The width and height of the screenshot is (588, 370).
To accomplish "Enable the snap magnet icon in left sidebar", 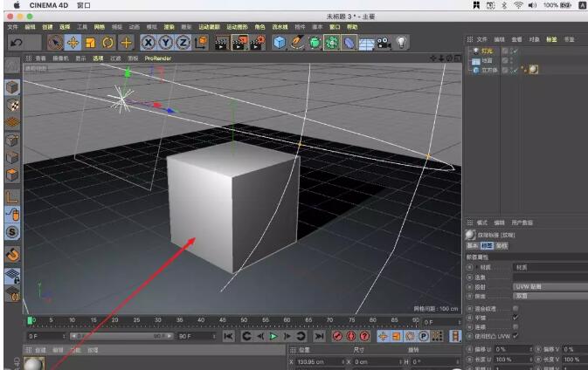I will [12, 255].
